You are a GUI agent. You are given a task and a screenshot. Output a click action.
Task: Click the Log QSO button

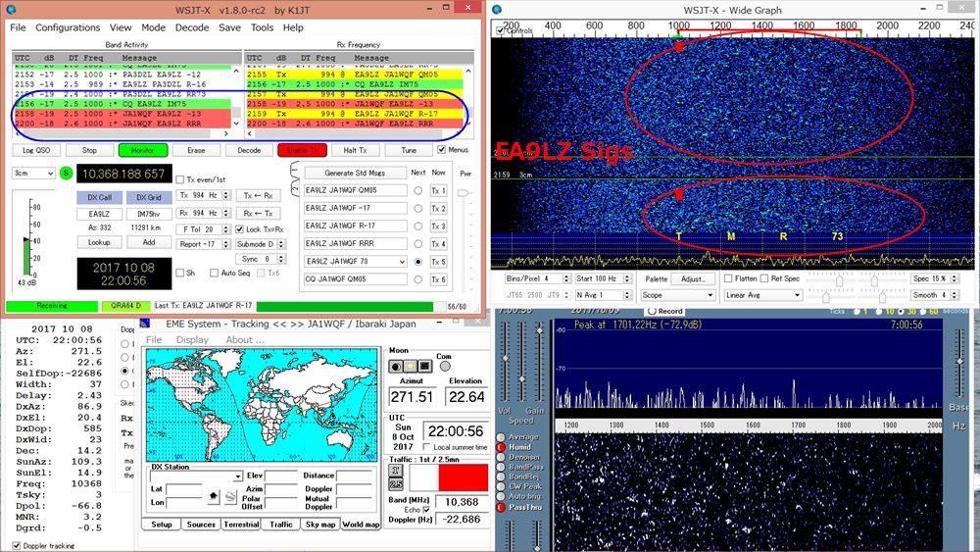[x=36, y=150]
